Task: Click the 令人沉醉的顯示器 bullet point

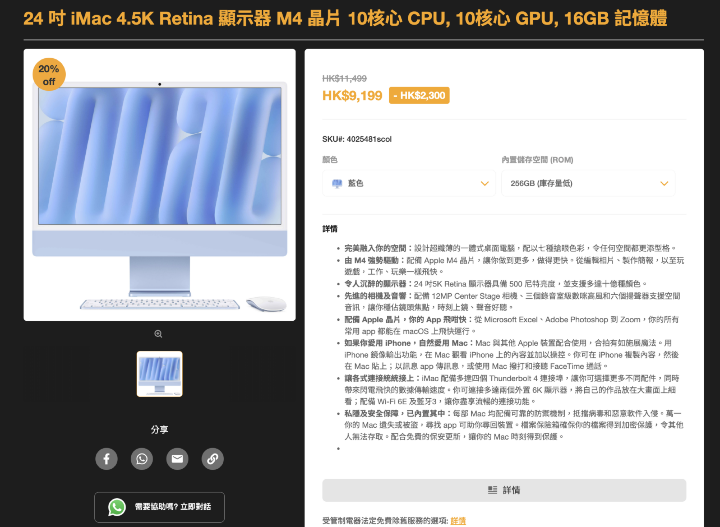Action: (496, 284)
